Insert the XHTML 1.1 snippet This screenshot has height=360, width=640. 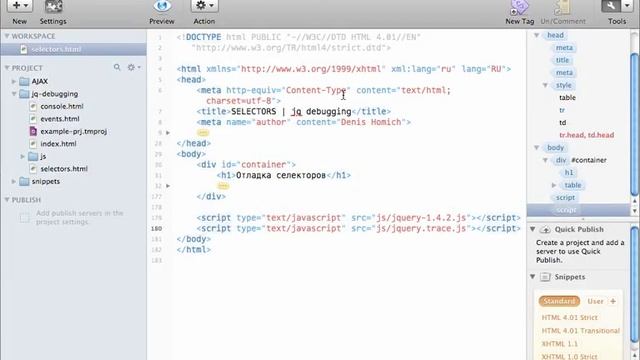(560, 344)
